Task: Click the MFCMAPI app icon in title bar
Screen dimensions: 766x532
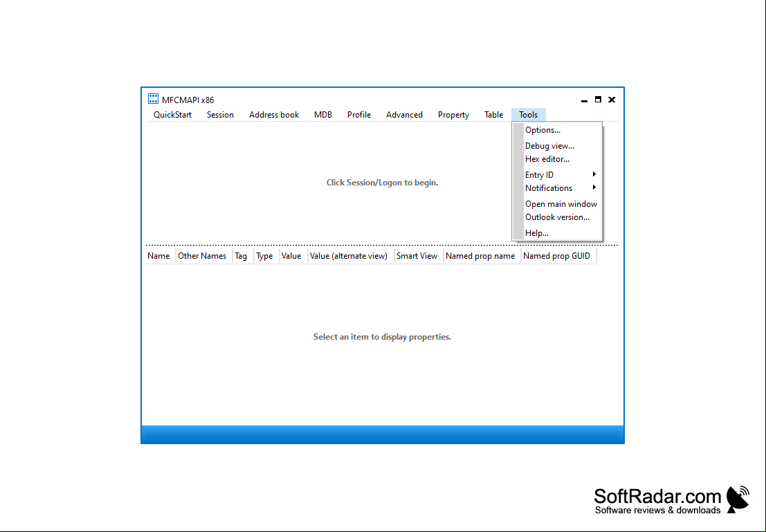Action: coord(153,99)
